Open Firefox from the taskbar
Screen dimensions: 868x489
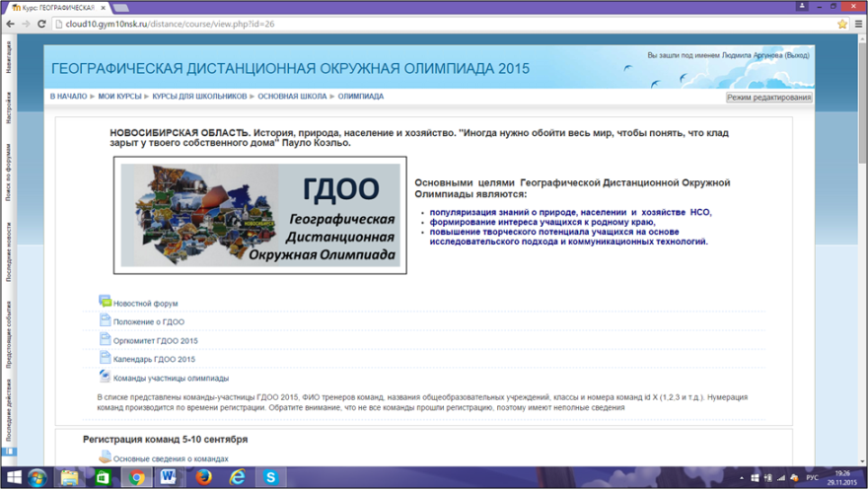coord(204,477)
